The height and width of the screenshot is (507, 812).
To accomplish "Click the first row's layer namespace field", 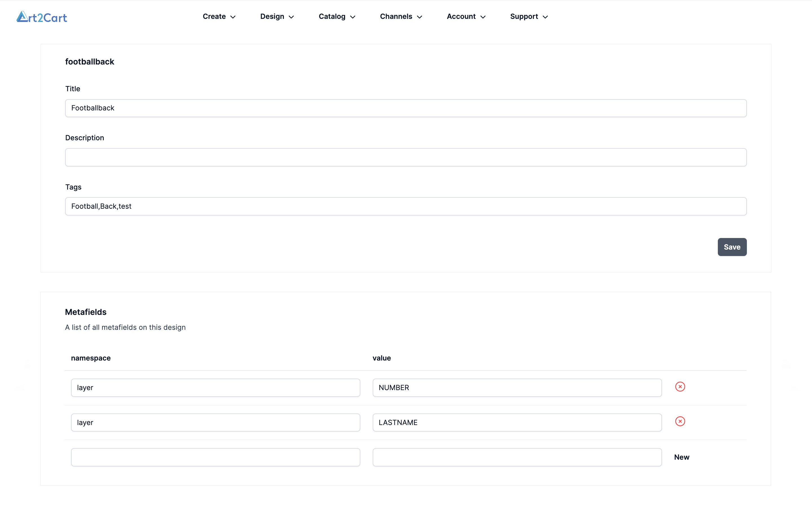I will point(215,388).
